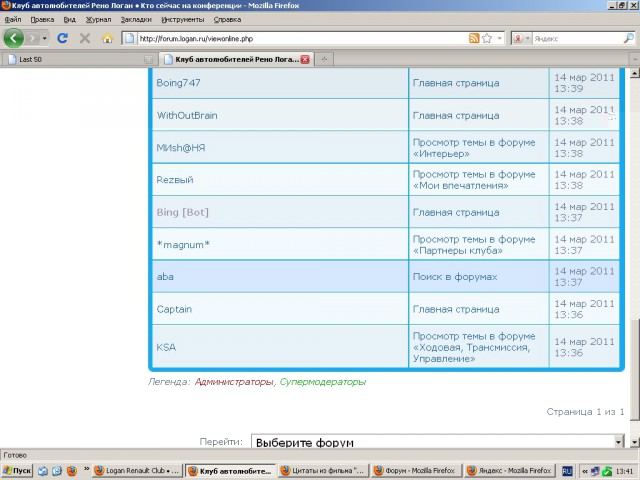
Task: Open the Журнал menu
Action: (98, 20)
